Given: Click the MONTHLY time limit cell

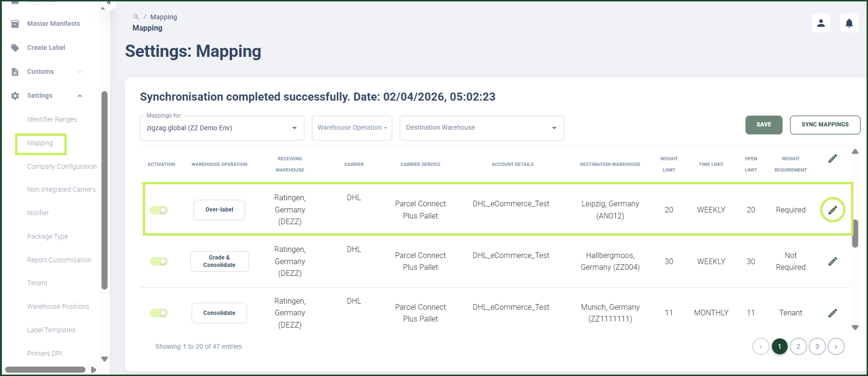Looking at the screenshot, I should click(711, 313).
